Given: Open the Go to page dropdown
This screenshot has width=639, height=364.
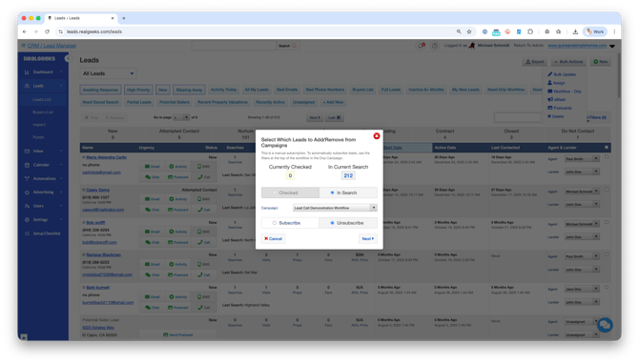Looking at the screenshot, I should 181,117.
